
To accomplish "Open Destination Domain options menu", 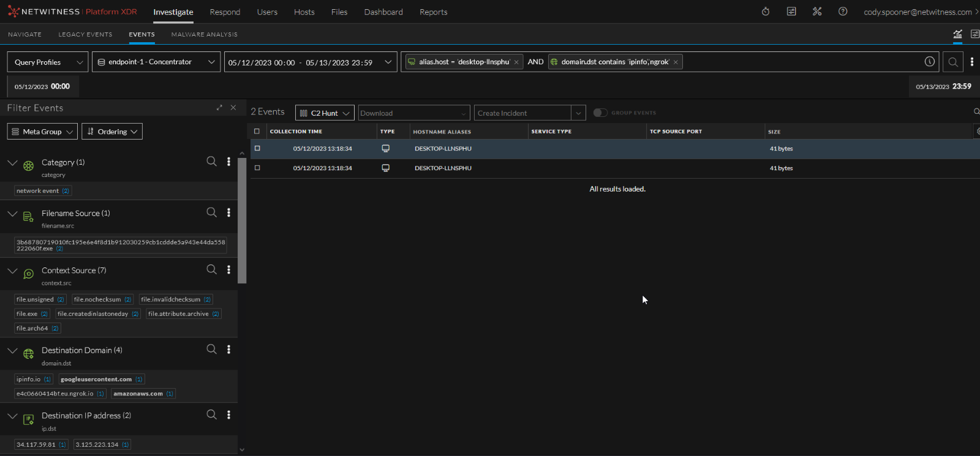I will [229, 349].
